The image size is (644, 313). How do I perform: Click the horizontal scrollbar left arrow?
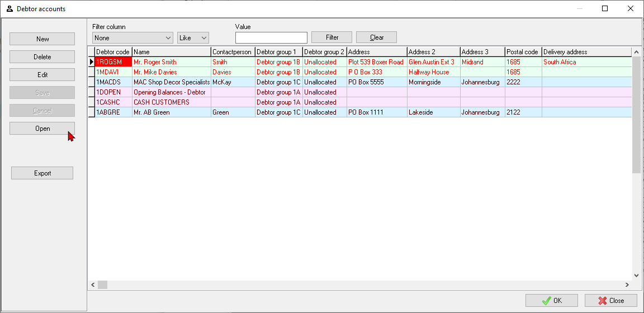pyautogui.click(x=93, y=284)
